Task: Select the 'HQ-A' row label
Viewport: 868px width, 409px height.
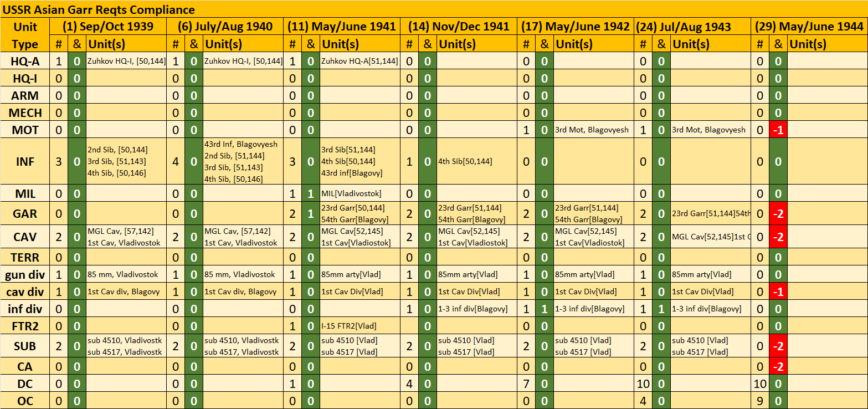Action: tap(25, 61)
